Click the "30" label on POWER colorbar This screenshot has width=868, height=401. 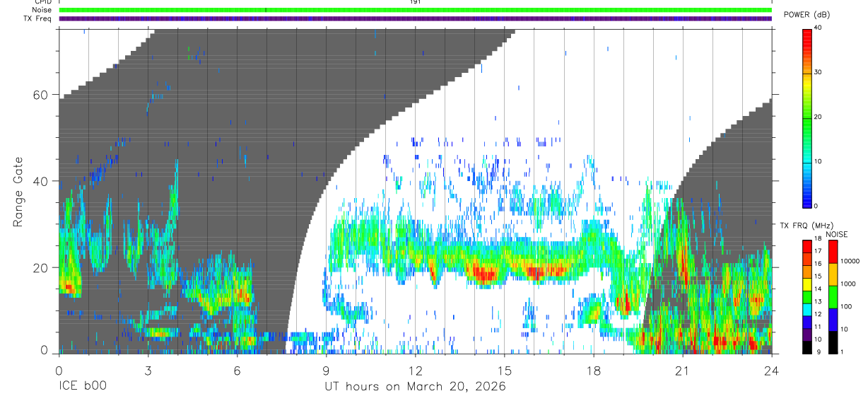pyautogui.click(x=818, y=72)
